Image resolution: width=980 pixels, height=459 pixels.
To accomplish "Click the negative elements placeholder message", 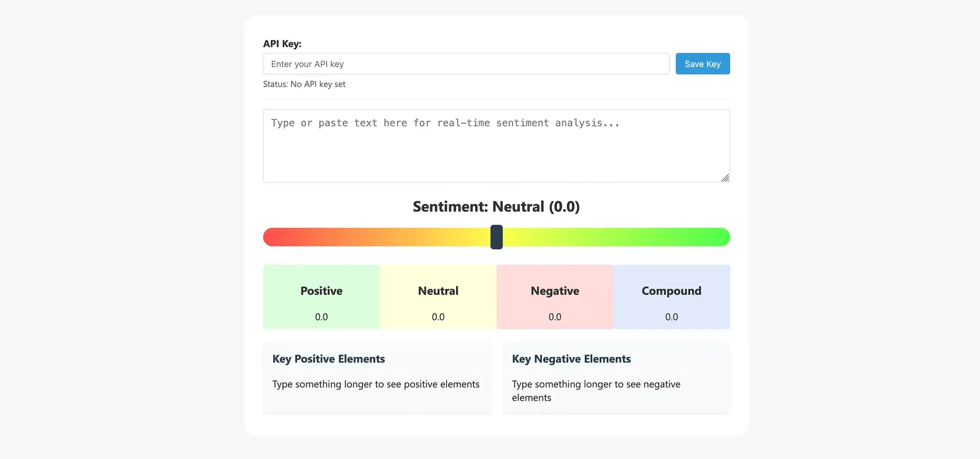I will pos(596,391).
